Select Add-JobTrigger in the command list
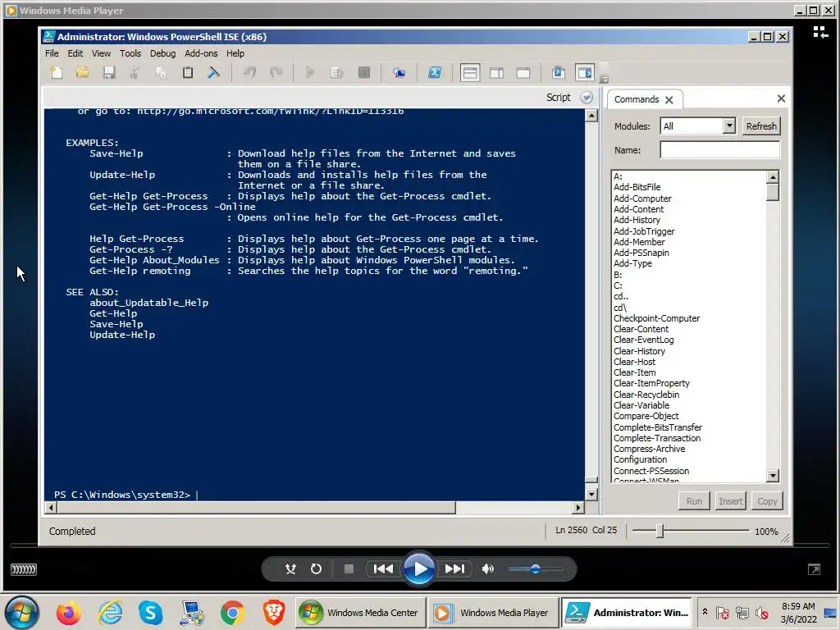 pos(644,231)
